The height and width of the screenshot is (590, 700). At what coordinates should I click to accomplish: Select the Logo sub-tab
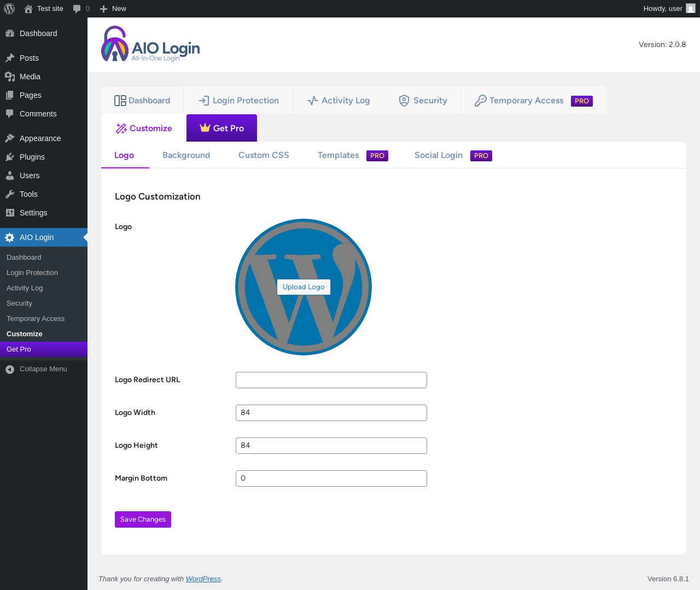click(x=124, y=155)
